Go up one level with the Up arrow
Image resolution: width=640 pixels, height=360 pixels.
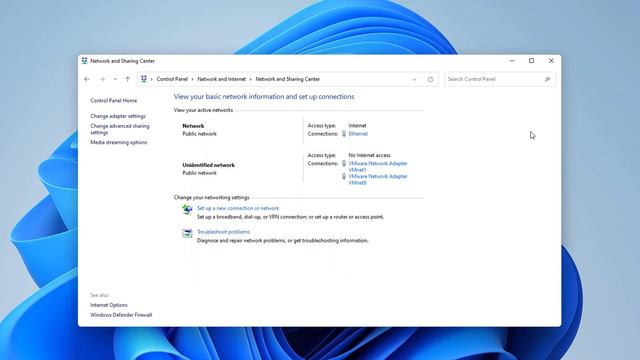[127, 79]
